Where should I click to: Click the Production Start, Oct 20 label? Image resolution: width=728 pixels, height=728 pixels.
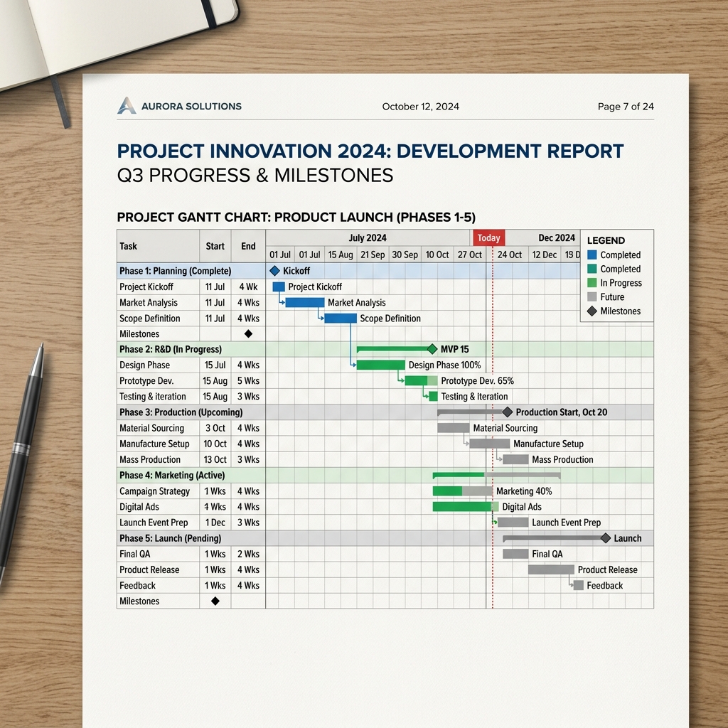(562, 412)
